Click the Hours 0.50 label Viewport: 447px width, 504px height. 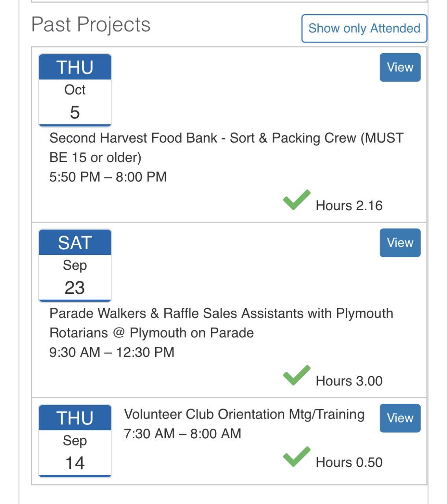pos(349,462)
